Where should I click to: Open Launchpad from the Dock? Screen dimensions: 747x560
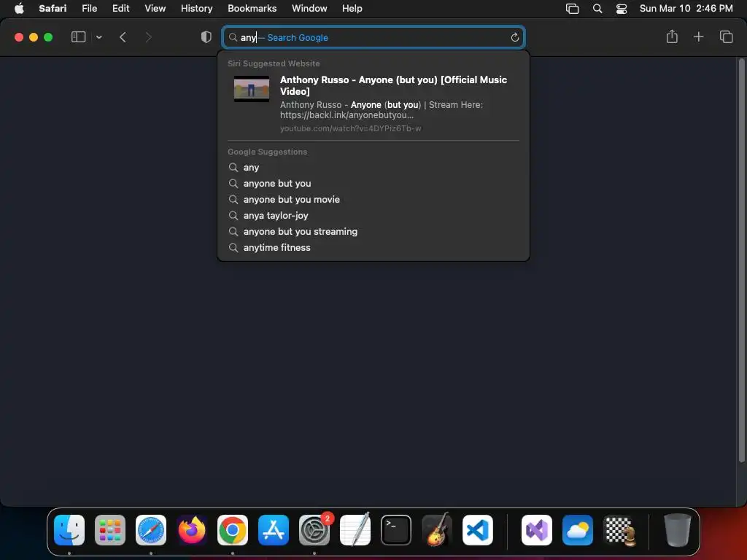tap(110, 529)
